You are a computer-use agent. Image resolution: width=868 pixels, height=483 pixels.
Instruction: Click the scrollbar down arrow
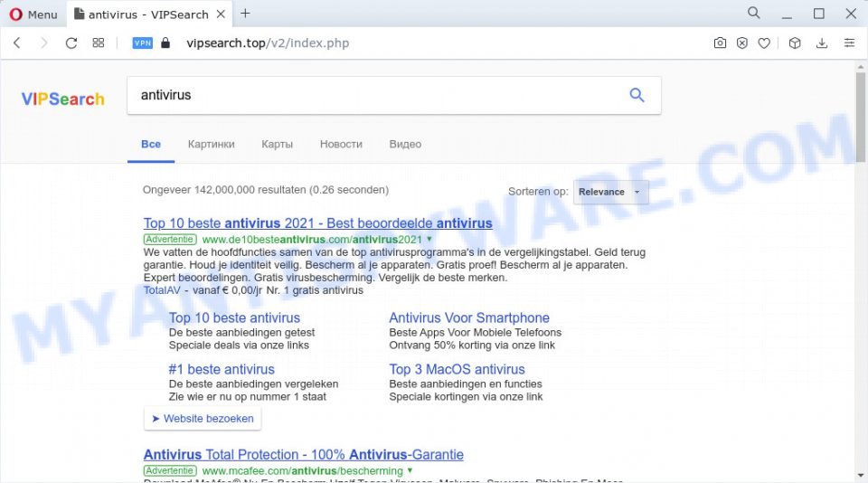click(x=860, y=475)
